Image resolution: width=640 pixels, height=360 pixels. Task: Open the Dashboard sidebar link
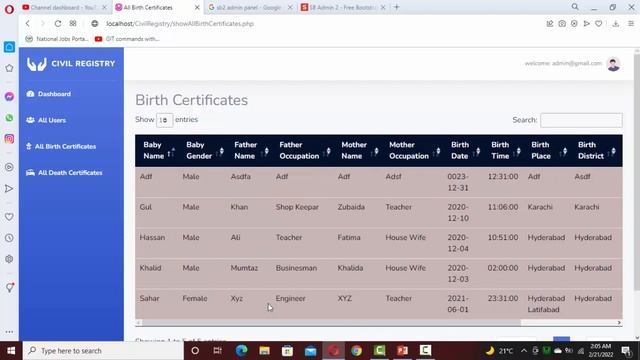(x=49, y=94)
